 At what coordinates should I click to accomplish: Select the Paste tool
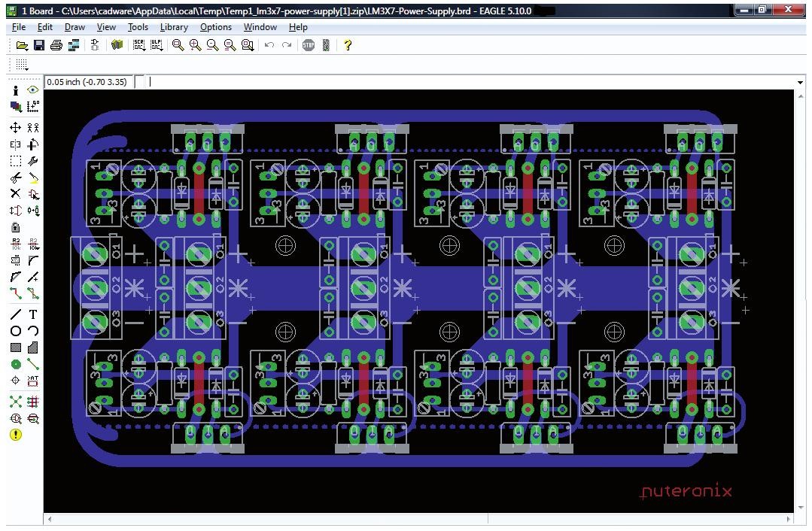pos(32,178)
